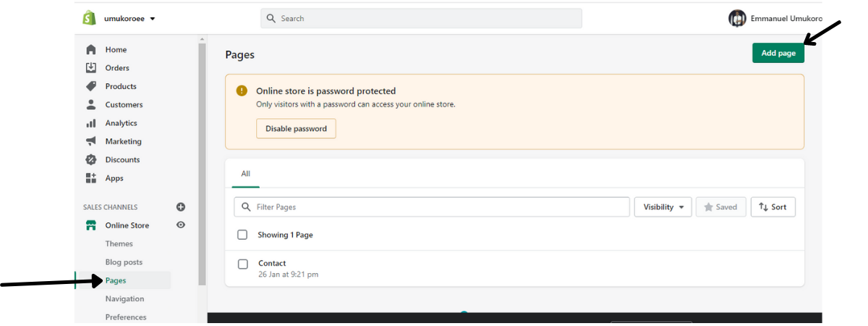Click the magnifier icon in Filter Pages
Viewport: 868px width, 326px height.
(x=247, y=207)
